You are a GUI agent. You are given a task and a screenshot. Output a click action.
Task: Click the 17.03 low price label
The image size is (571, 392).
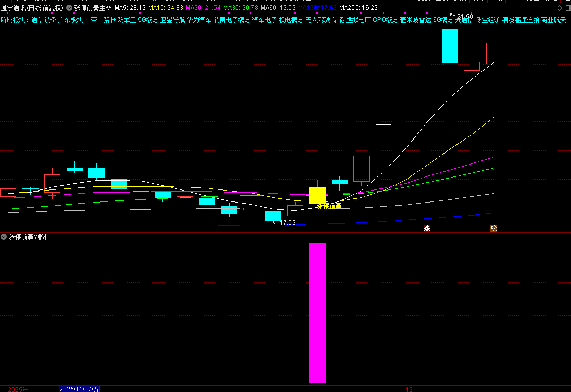click(287, 223)
